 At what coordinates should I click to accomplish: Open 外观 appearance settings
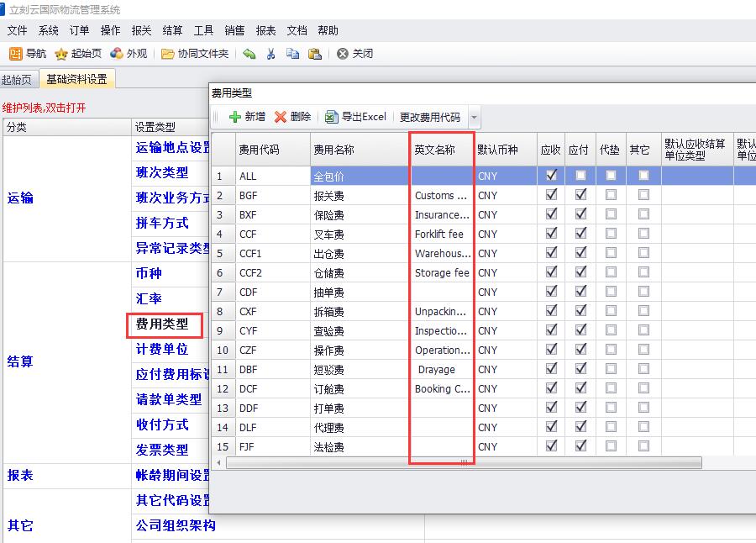(129, 54)
